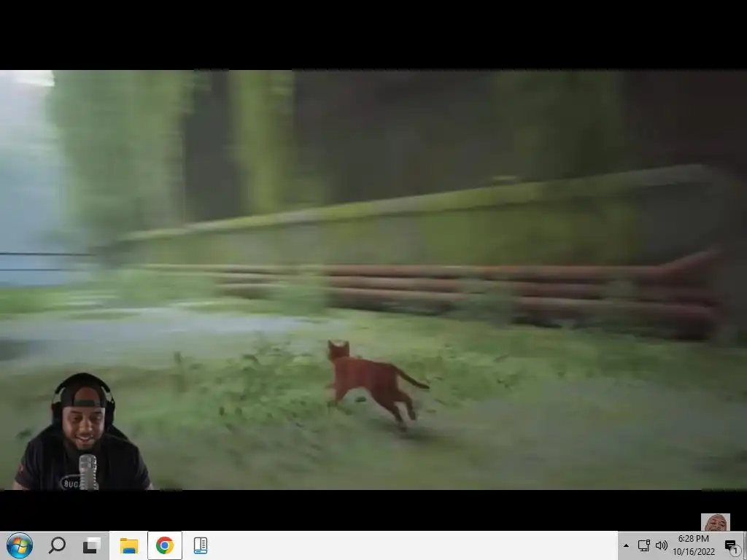
Task: Click the streamer webcam overlay
Action: point(82,432)
